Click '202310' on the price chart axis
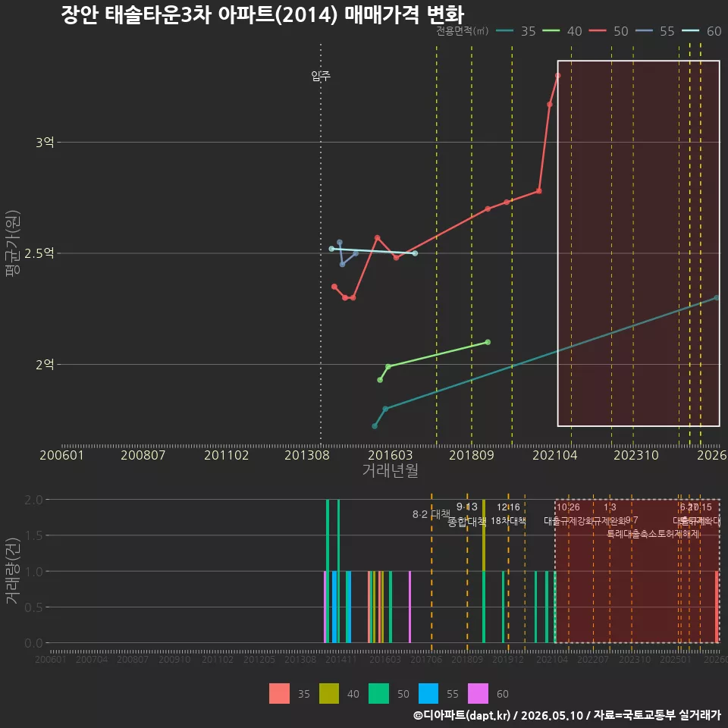 point(636,455)
